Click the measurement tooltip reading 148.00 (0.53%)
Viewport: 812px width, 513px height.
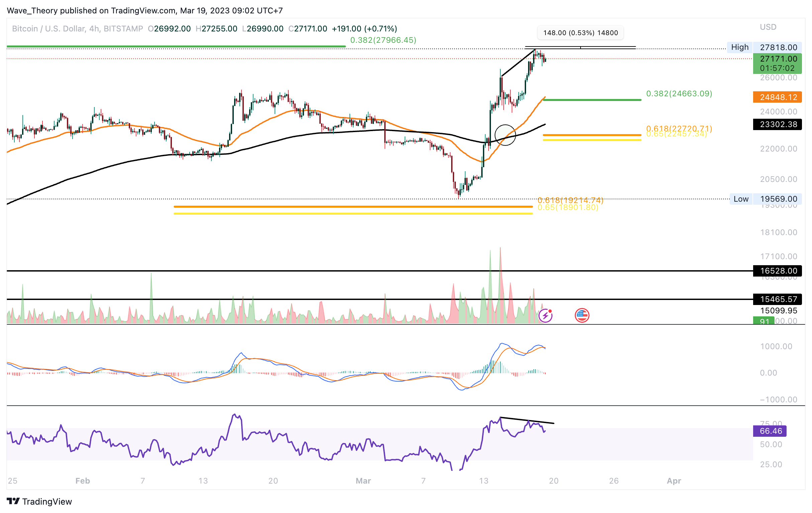coord(580,33)
